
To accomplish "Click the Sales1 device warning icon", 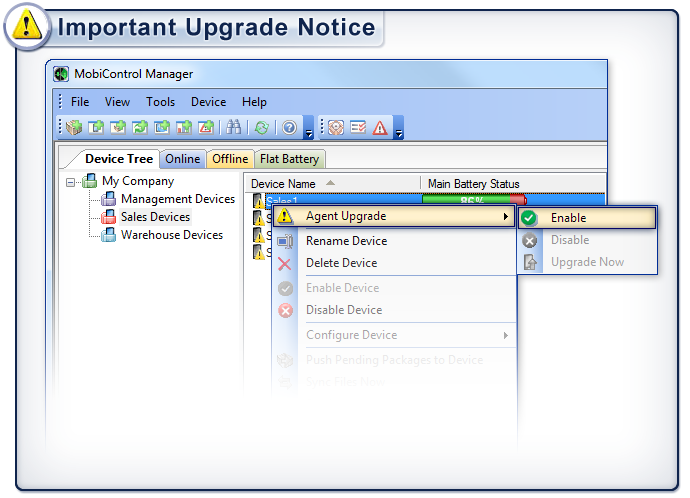I will pos(258,200).
